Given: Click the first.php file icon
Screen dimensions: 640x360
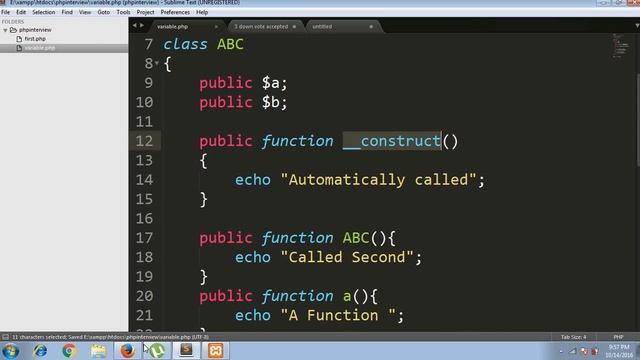Looking at the screenshot, I should coord(19,39).
